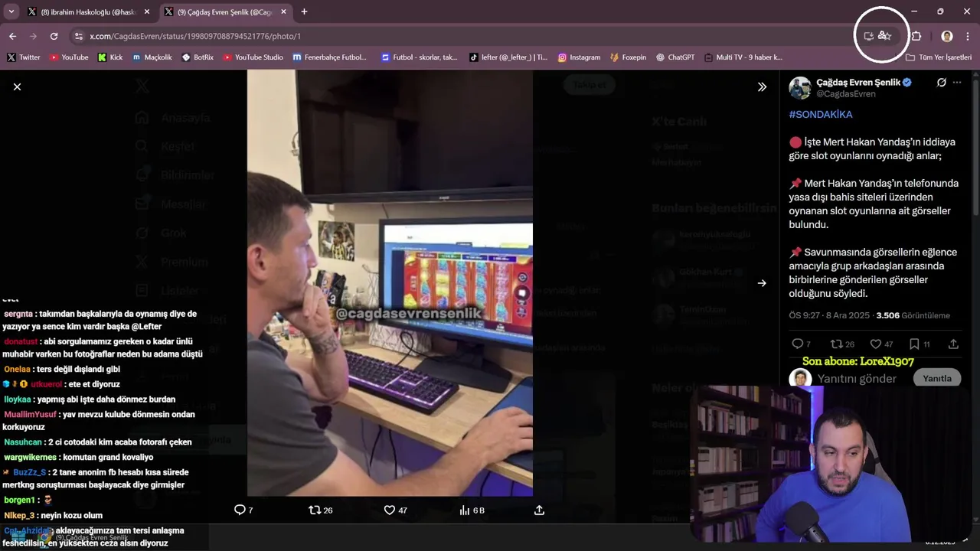The image size is (980, 551).
Task: Open the Çağdaş Evren Şenlik profile name link
Action: 858,82
